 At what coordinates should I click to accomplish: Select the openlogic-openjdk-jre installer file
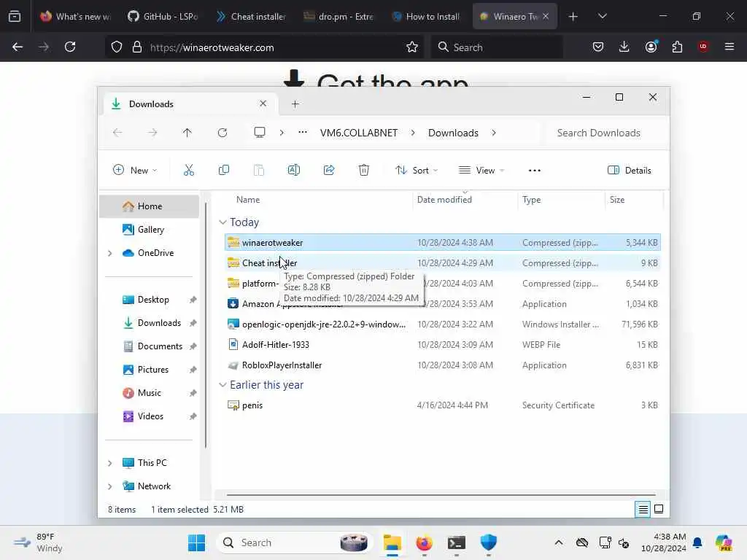pos(443,324)
